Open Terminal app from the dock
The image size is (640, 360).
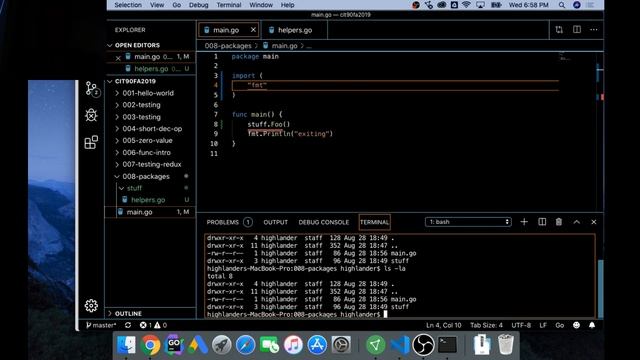(447, 345)
